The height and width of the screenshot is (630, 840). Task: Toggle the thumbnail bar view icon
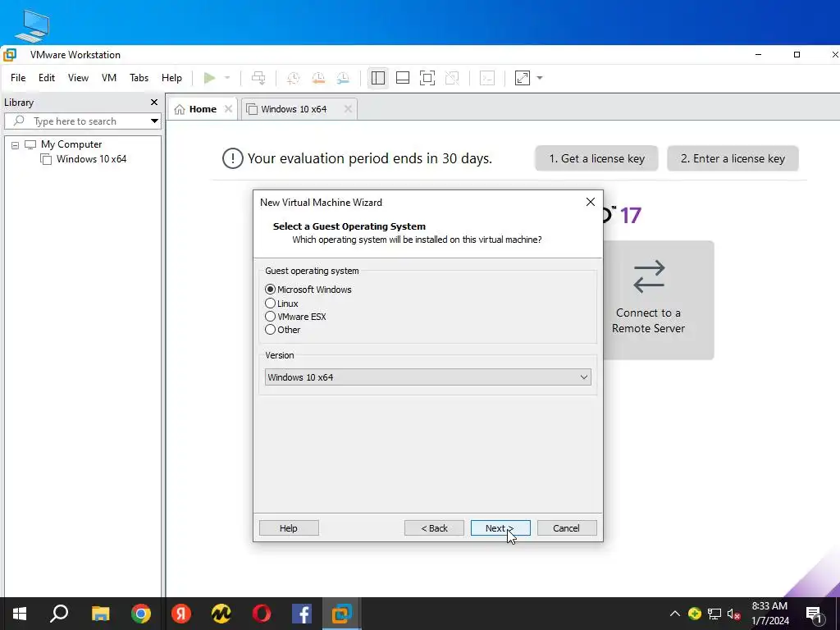402,78
